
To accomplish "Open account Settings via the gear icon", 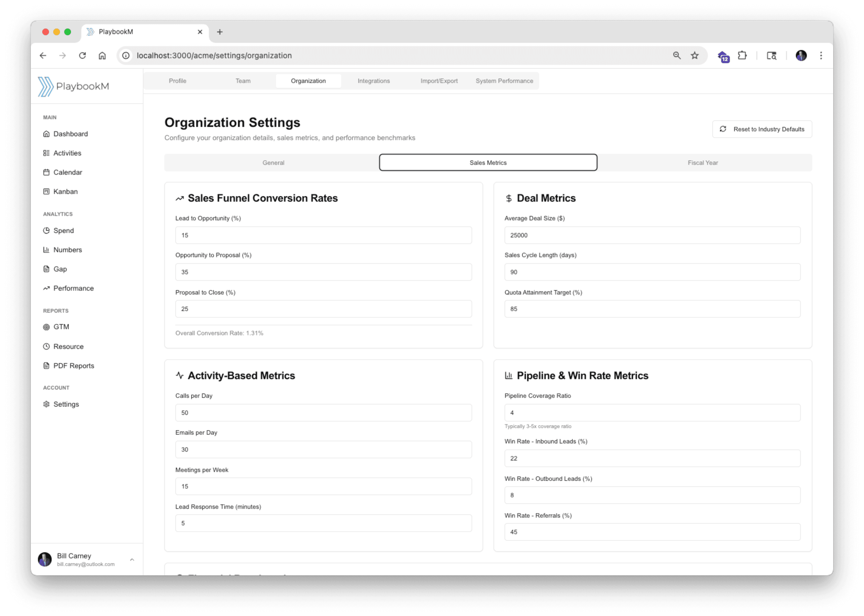I will [x=46, y=404].
